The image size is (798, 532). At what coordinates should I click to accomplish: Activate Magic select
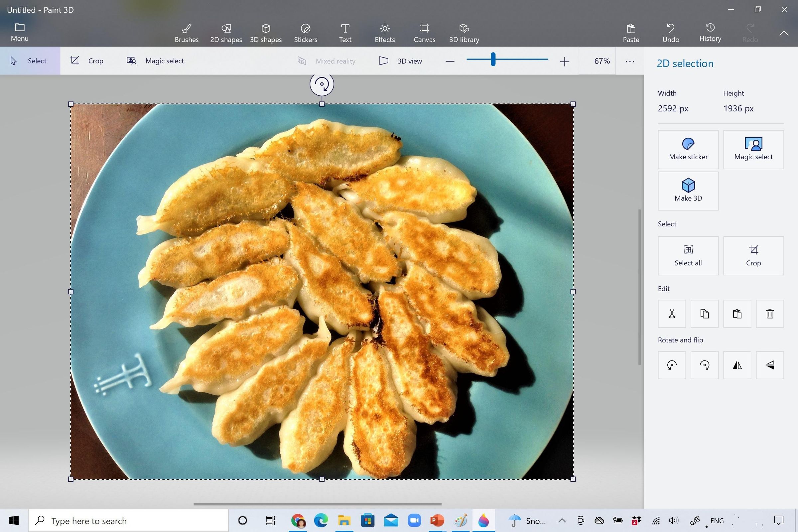[x=155, y=61]
